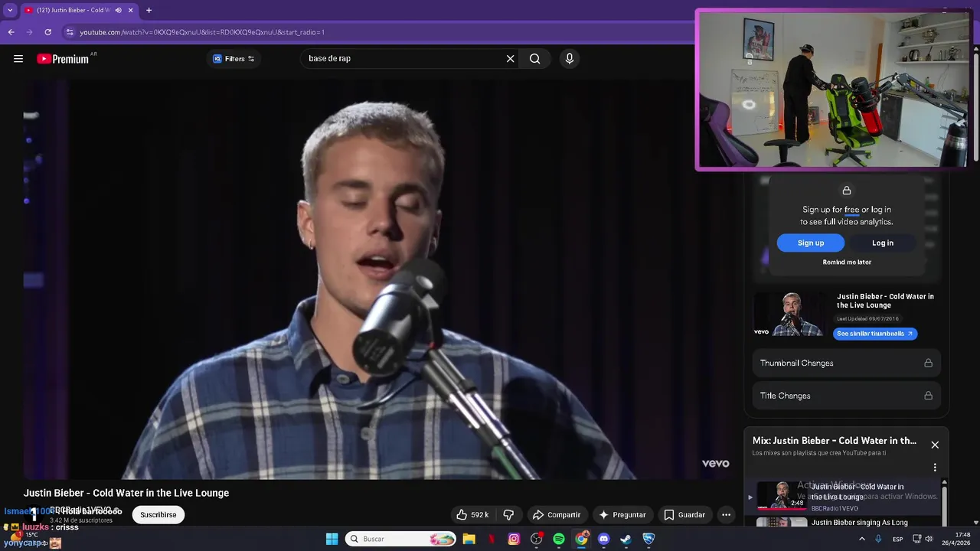The width and height of the screenshot is (980, 551).
Task: Switch the ESP input language indicator
Action: [897, 539]
